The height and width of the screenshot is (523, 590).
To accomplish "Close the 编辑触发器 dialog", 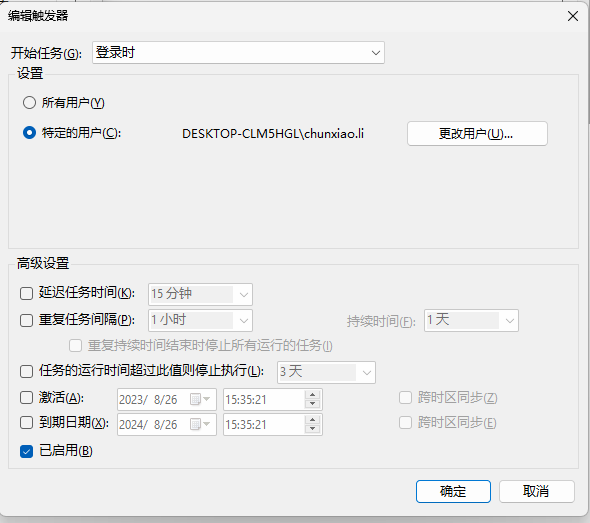I will point(573,16).
